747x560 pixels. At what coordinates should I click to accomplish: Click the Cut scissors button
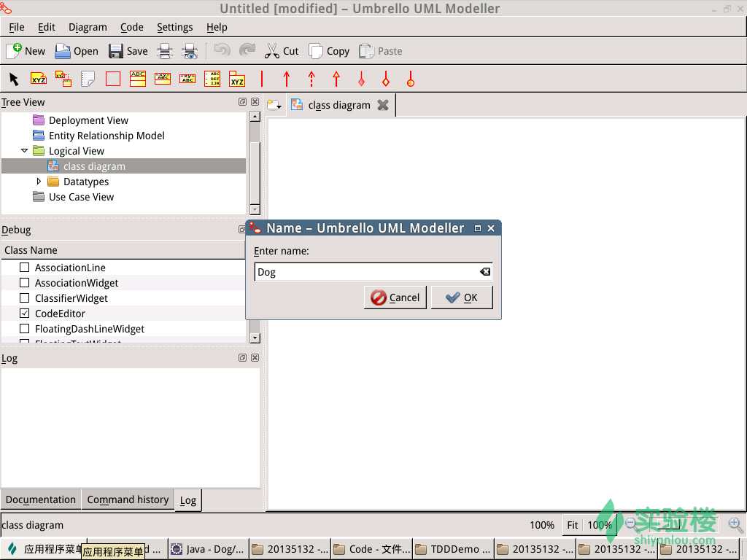click(x=282, y=51)
